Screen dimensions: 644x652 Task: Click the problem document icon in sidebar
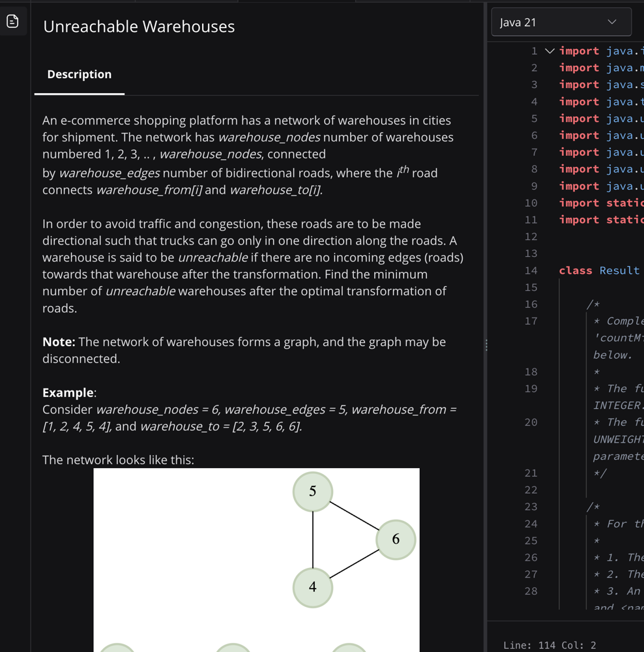point(12,22)
